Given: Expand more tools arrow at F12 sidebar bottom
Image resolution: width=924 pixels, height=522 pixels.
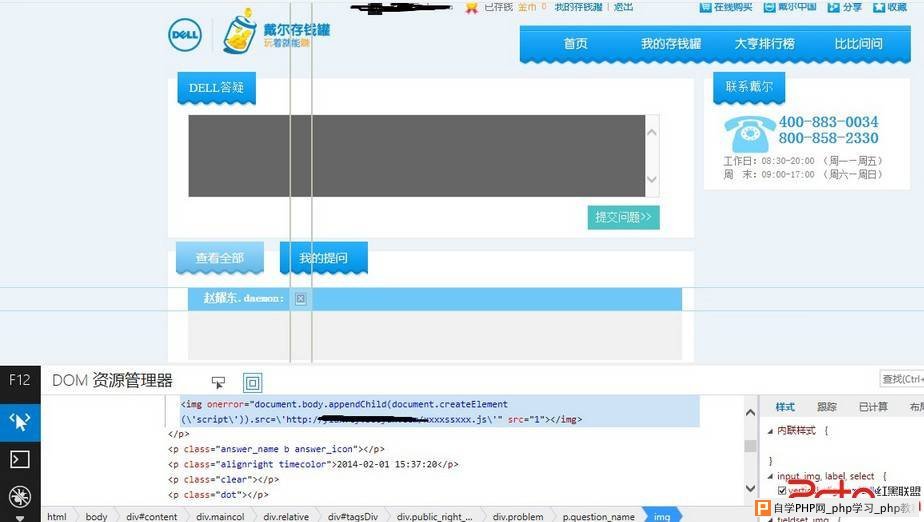Looking at the screenshot, I should pos(20,518).
